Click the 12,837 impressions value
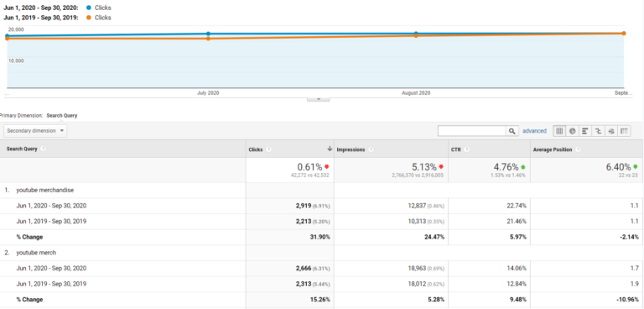The width and height of the screenshot is (644, 309). (x=417, y=206)
